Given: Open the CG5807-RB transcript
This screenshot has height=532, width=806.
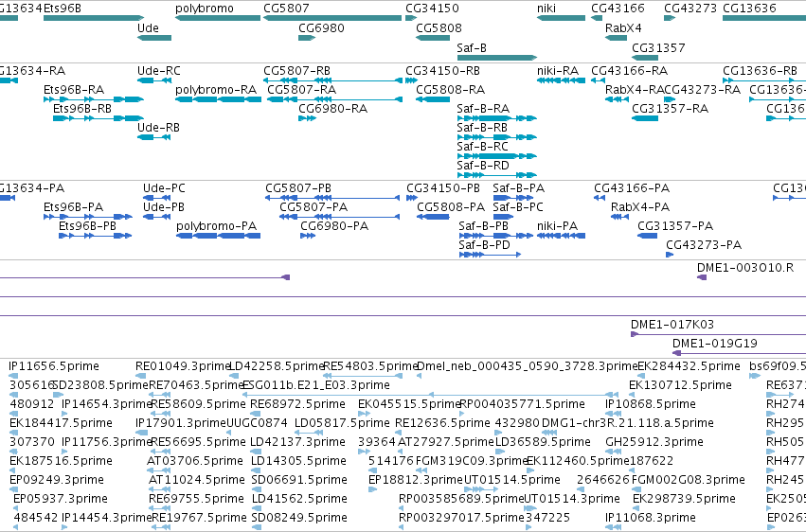Looking at the screenshot, I should [x=332, y=80].
